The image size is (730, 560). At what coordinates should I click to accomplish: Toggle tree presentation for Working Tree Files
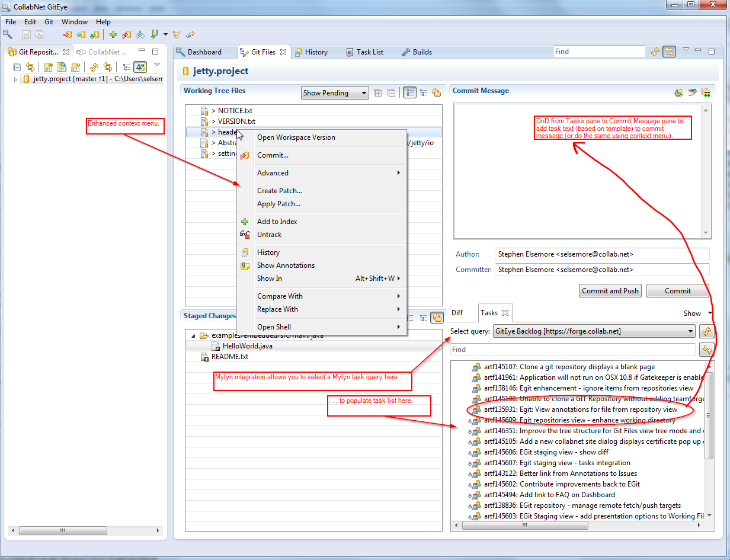click(x=424, y=92)
